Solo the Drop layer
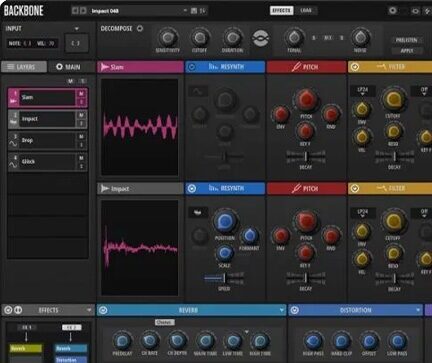The image size is (432, 363). [81, 145]
